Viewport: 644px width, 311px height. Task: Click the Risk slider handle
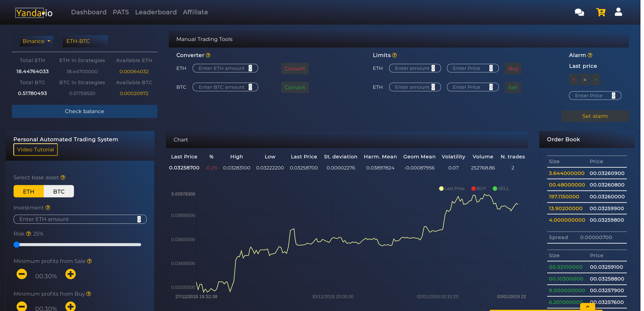coord(17,245)
